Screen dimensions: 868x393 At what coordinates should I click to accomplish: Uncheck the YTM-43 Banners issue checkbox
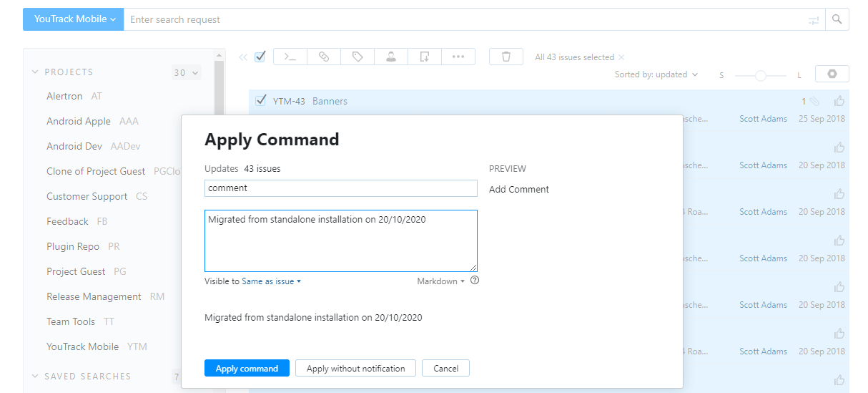261,101
